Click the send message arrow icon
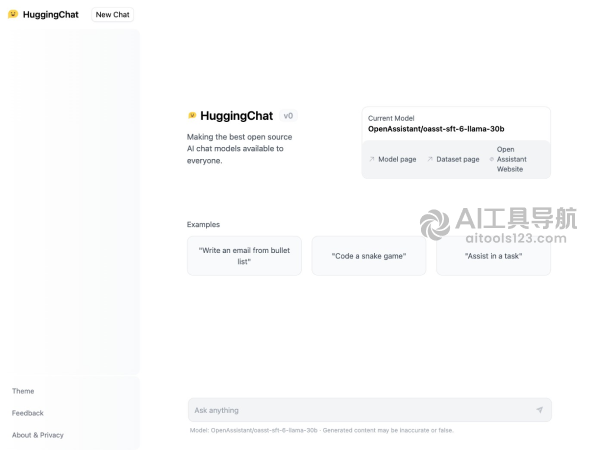The height and width of the screenshot is (450, 600). [540, 410]
